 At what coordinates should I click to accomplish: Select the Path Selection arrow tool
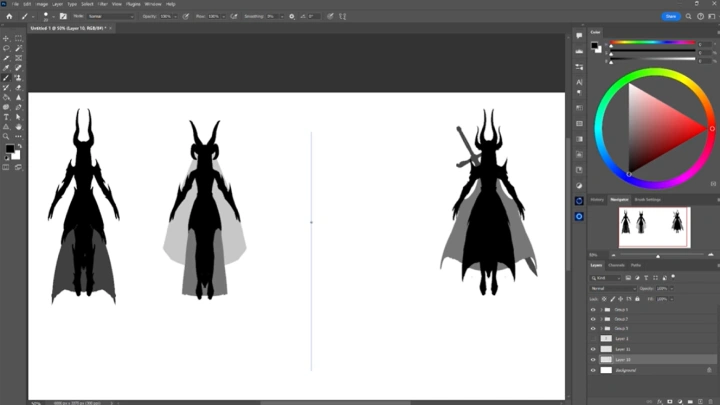[18, 117]
